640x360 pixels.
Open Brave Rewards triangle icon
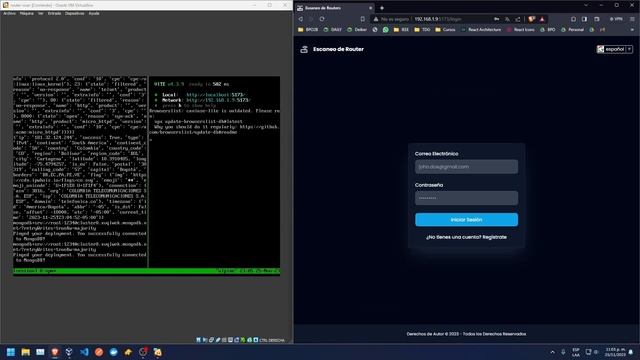point(542,19)
